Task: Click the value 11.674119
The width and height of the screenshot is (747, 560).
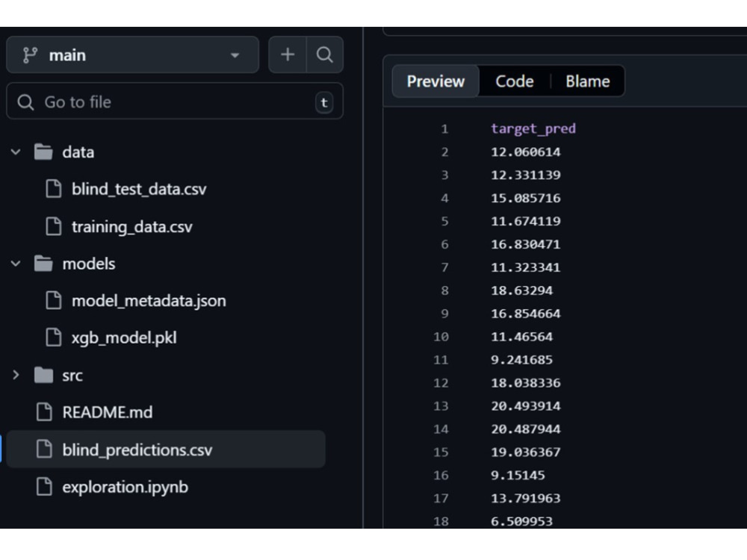Action: (x=525, y=221)
